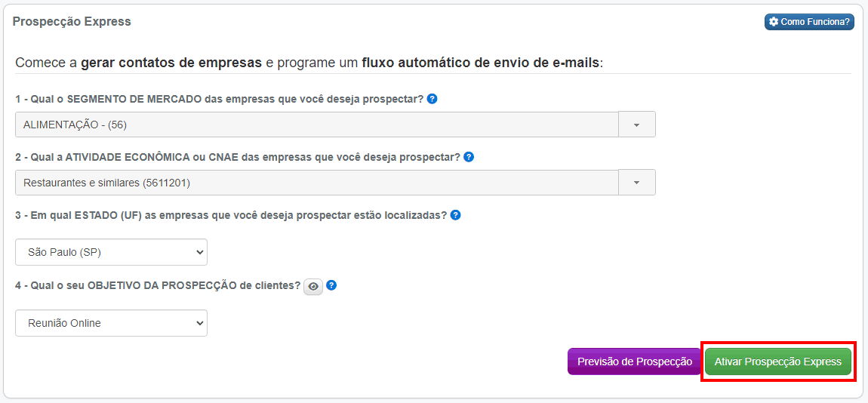Click the Restaurantes e similares (5611201) field
The width and height of the screenshot is (868, 403).
317,182
